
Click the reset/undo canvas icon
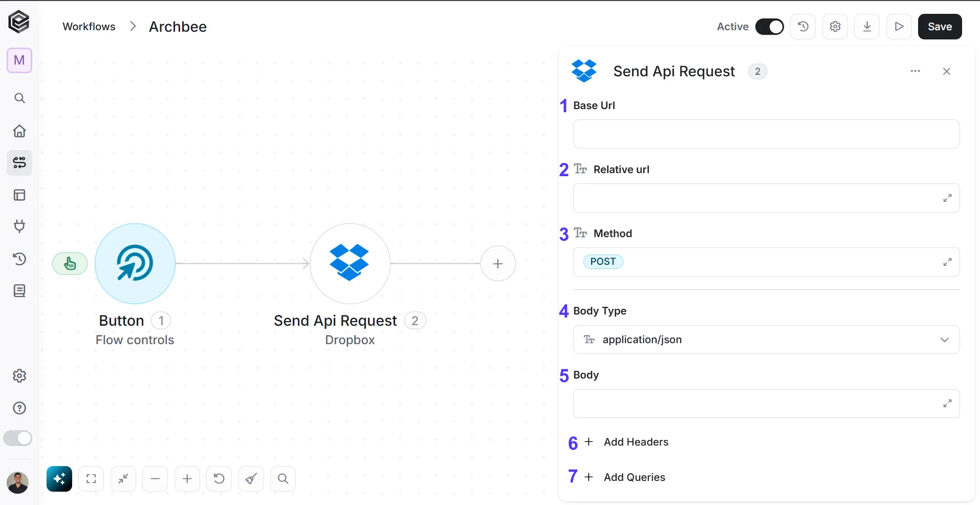[219, 479]
